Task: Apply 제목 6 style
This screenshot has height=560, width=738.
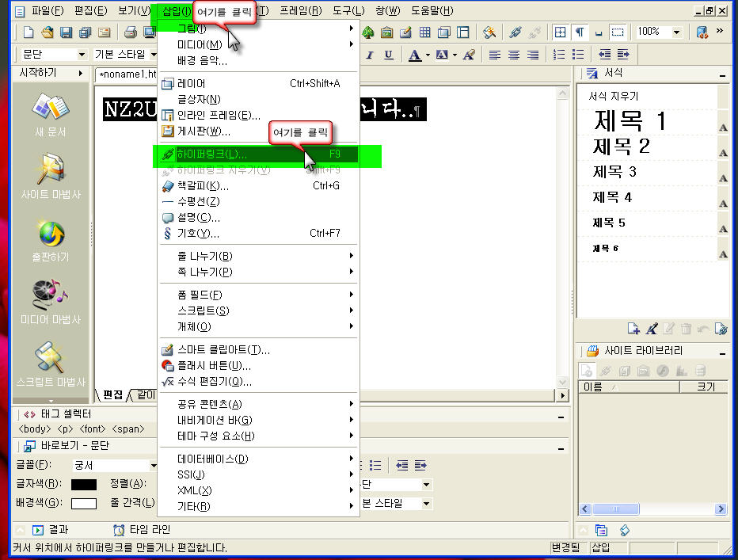Action: [x=605, y=248]
